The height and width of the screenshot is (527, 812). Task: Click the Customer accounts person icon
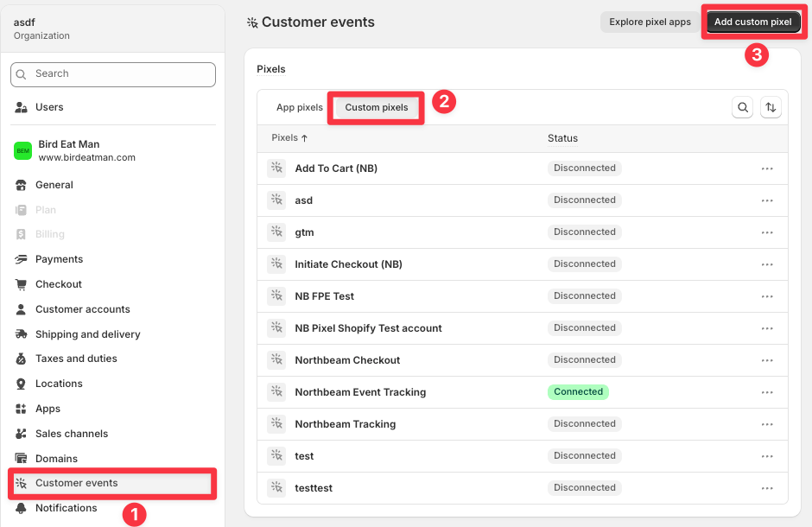(x=21, y=309)
